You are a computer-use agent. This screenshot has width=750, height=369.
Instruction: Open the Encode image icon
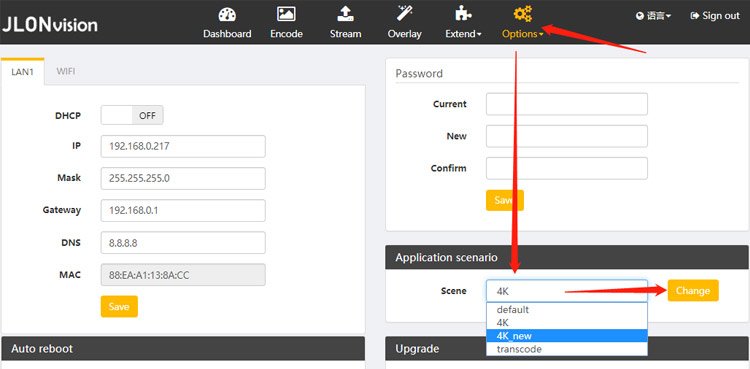click(x=286, y=14)
